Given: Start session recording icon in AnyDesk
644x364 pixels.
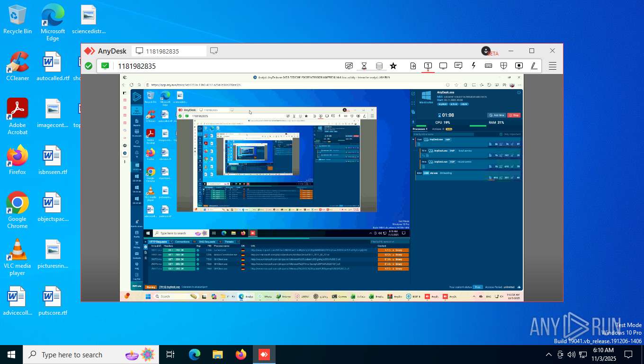Looking at the screenshot, I should [x=519, y=66].
